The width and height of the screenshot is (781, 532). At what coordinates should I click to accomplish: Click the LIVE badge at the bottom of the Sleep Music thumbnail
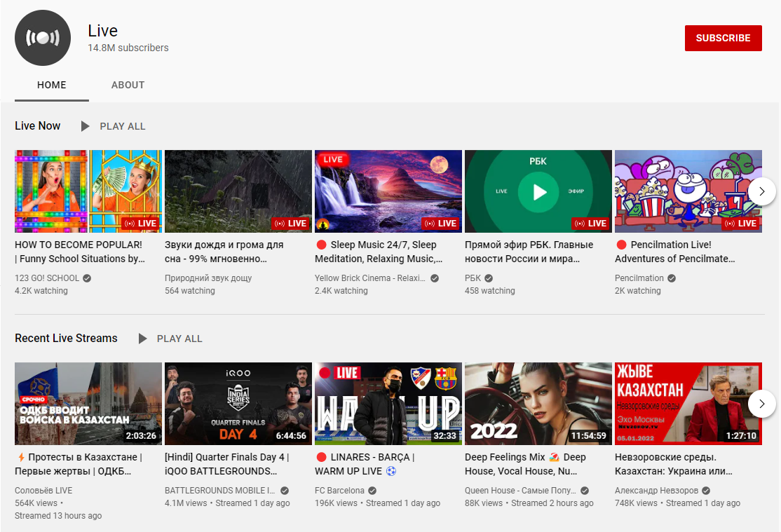[x=440, y=223]
